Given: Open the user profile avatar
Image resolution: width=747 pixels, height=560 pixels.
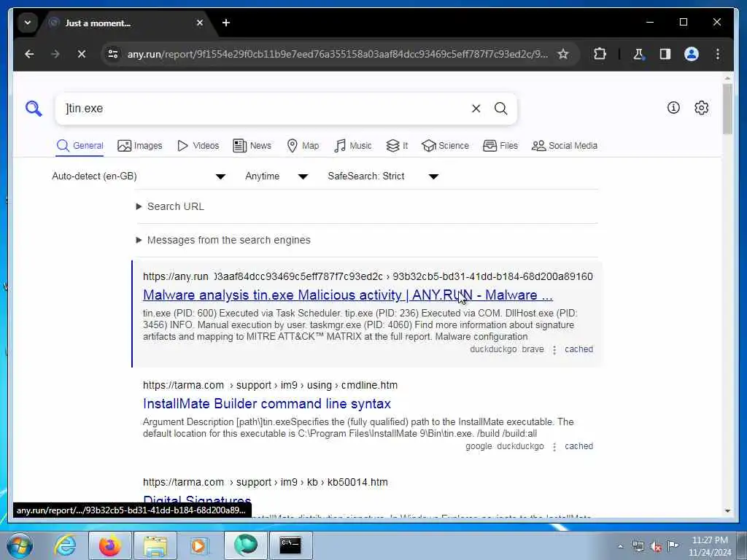Looking at the screenshot, I should 692,54.
